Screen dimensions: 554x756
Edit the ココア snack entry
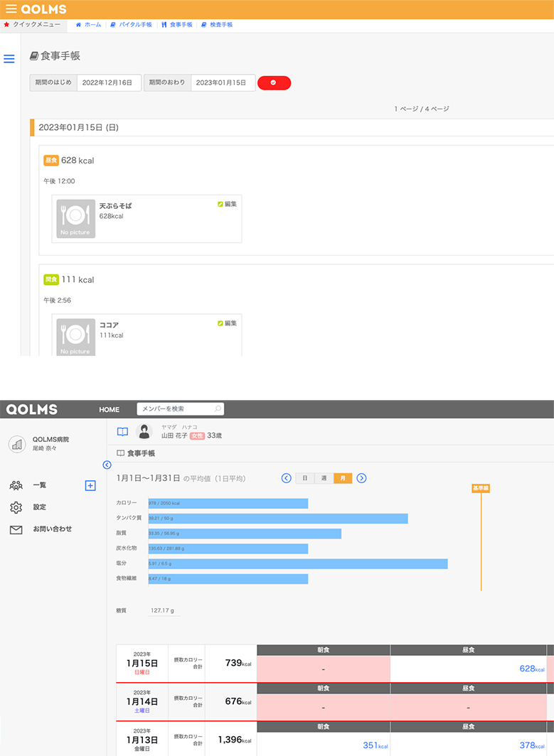(x=227, y=323)
